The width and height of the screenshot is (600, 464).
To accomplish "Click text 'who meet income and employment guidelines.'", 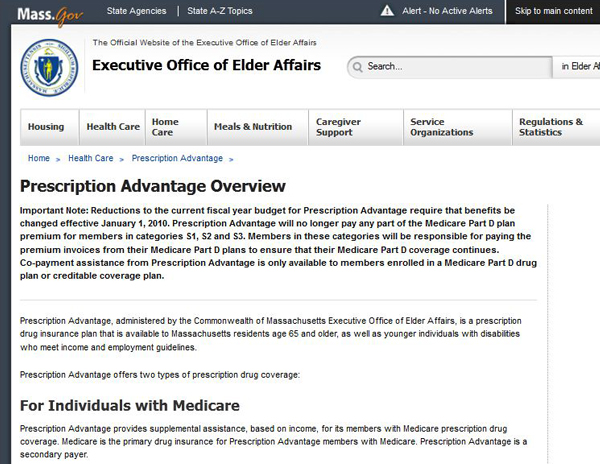I will [108, 347].
